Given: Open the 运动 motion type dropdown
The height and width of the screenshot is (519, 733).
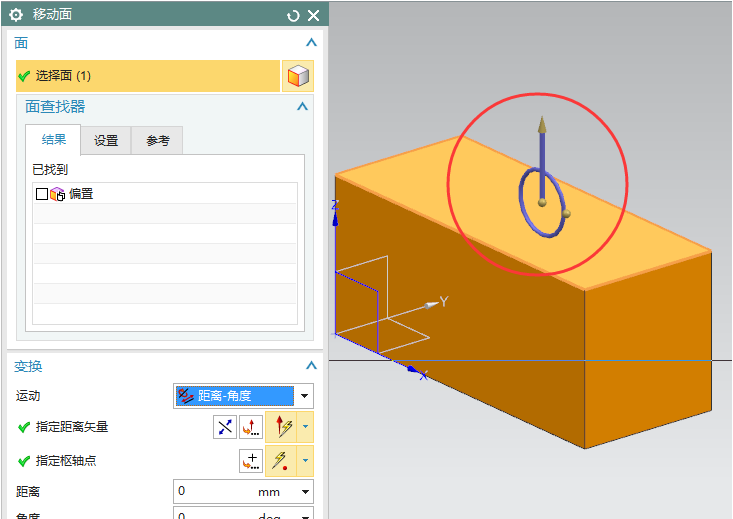Looking at the screenshot, I should tap(305, 396).
